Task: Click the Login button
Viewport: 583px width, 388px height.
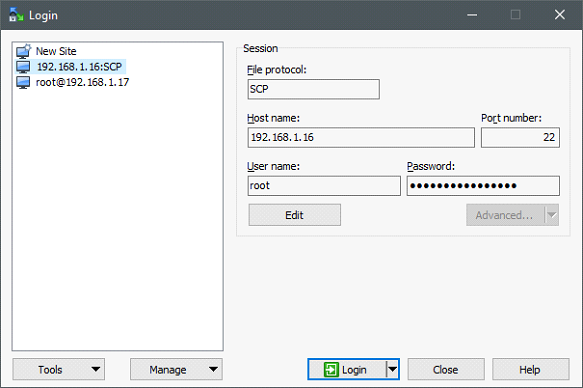Action: pyautogui.click(x=347, y=369)
